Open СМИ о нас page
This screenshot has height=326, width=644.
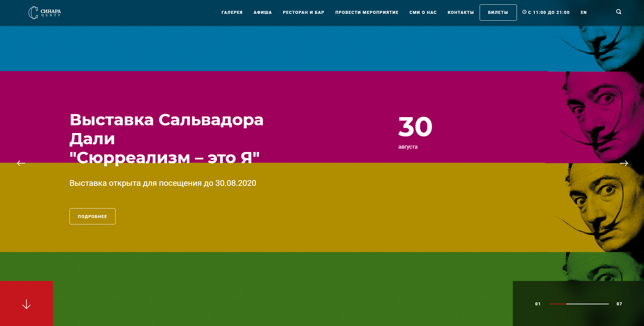pyautogui.click(x=423, y=13)
